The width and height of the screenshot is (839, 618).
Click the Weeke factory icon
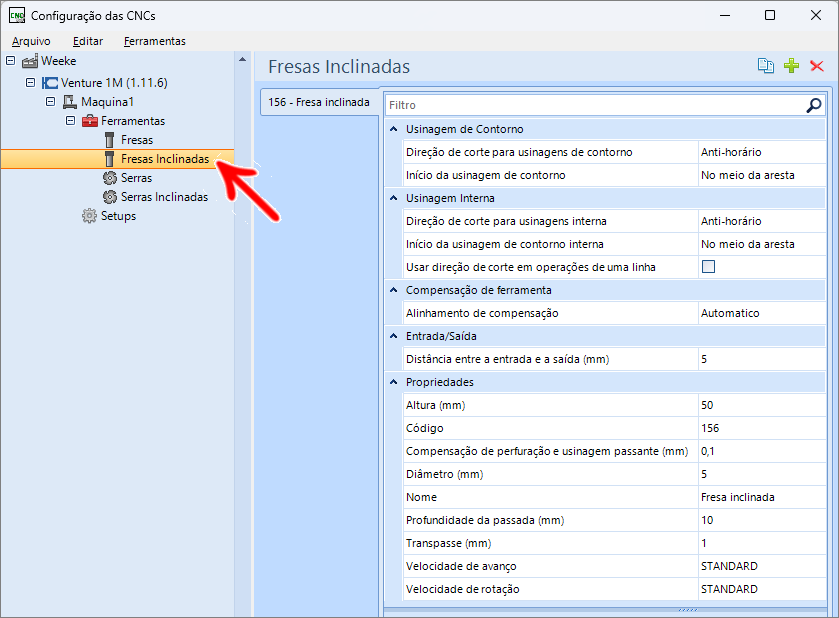click(30, 61)
